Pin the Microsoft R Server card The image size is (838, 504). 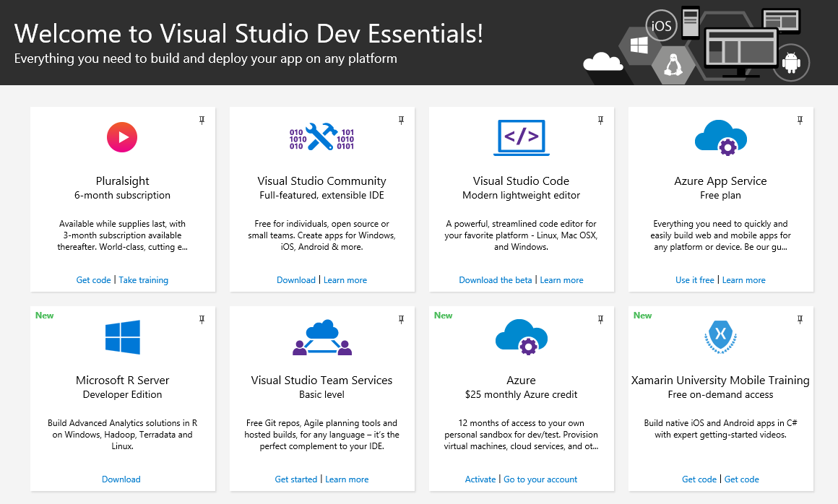[202, 319]
